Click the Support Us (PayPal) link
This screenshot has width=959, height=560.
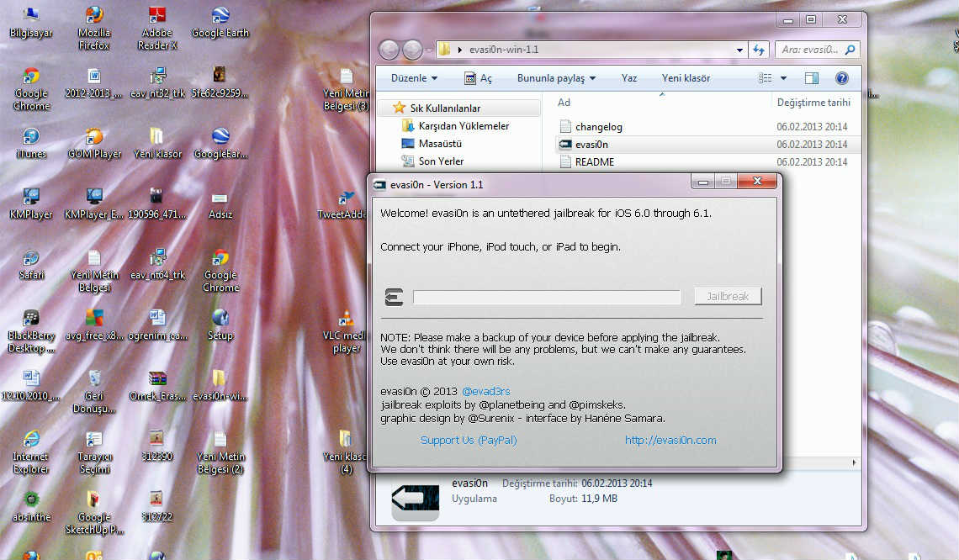pyautogui.click(x=469, y=440)
